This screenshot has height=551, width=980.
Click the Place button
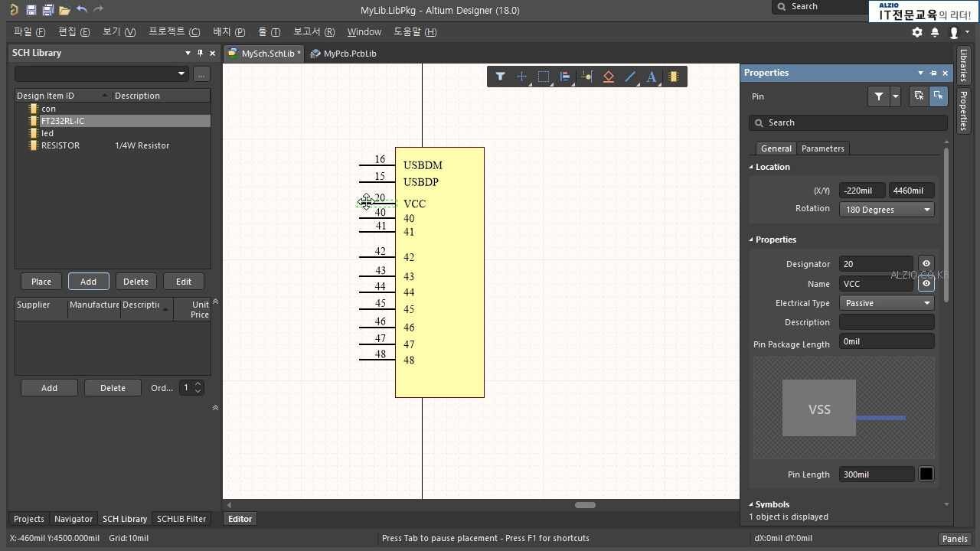coord(41,282)
